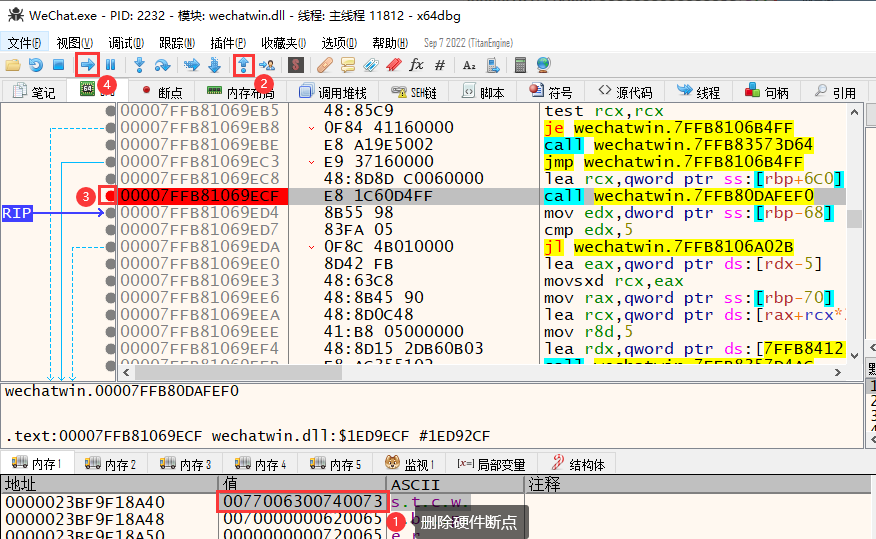This screenshot has width=876, height=539.
Task: Select 删除硬件断点 context menu entry
Action: coord(468,523)
